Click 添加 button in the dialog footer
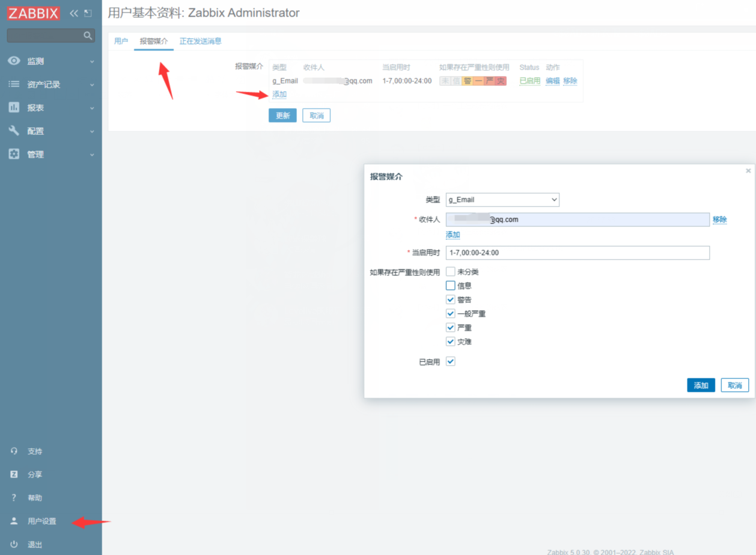The image size is (756, 555). (x=701, y=385)
